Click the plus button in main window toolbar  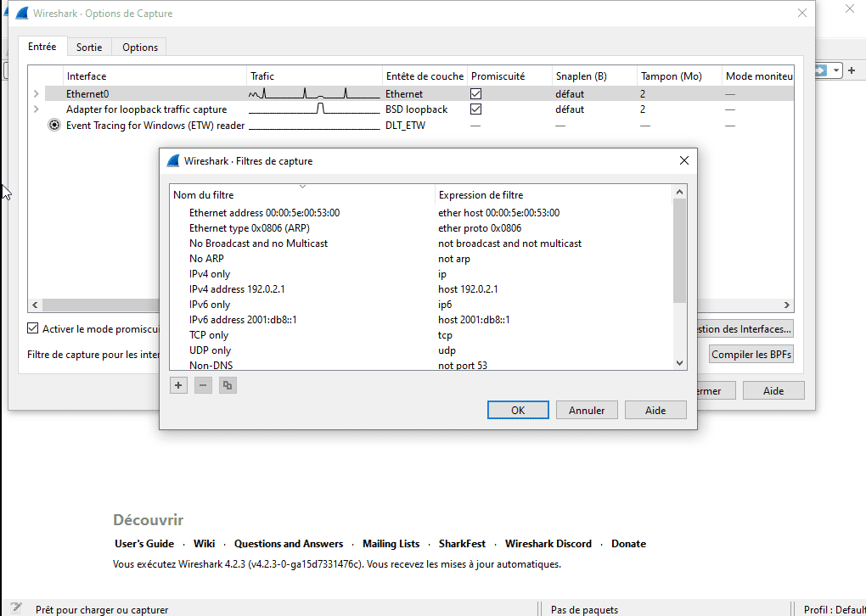(852, 70)
